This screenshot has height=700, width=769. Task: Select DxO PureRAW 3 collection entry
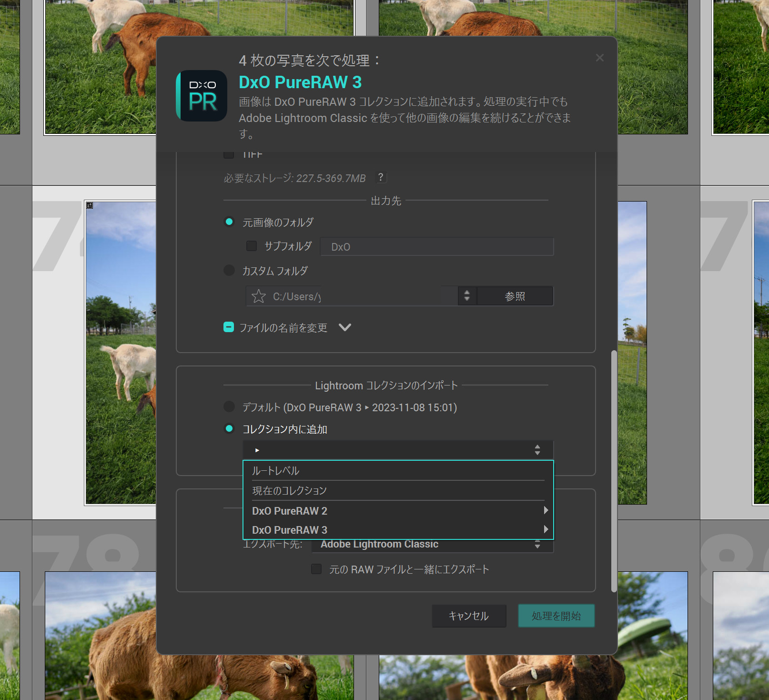398,530
